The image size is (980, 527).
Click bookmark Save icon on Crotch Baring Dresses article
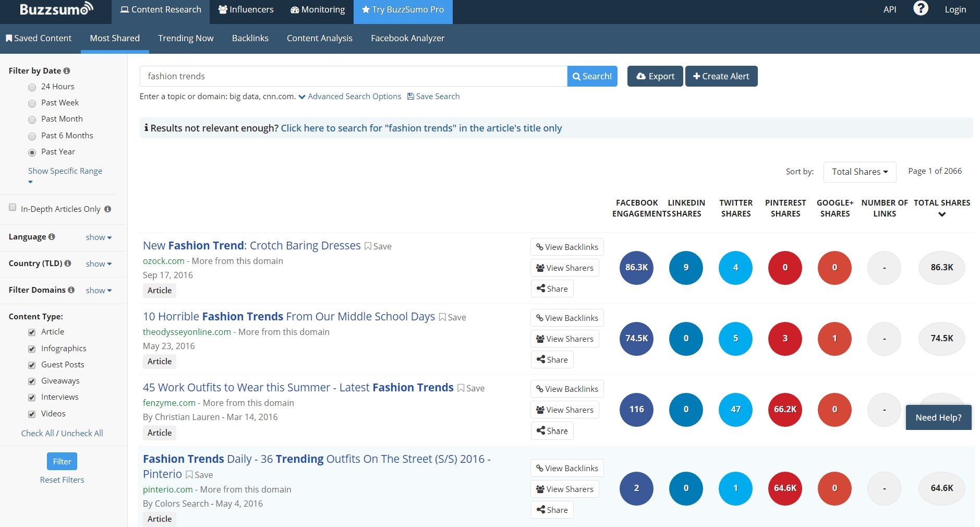pos(368,246)
